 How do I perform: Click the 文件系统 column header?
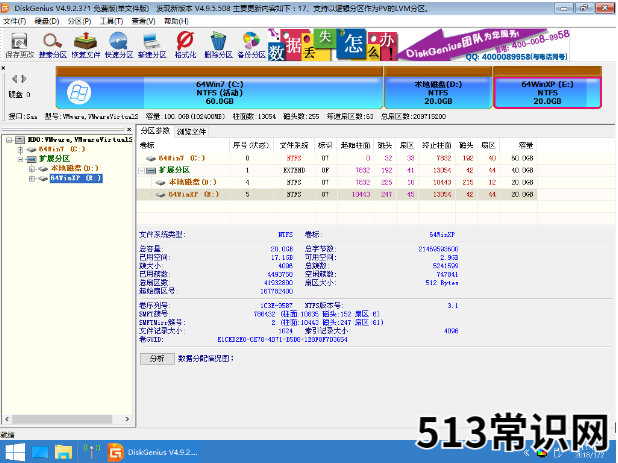coord(294,145)
